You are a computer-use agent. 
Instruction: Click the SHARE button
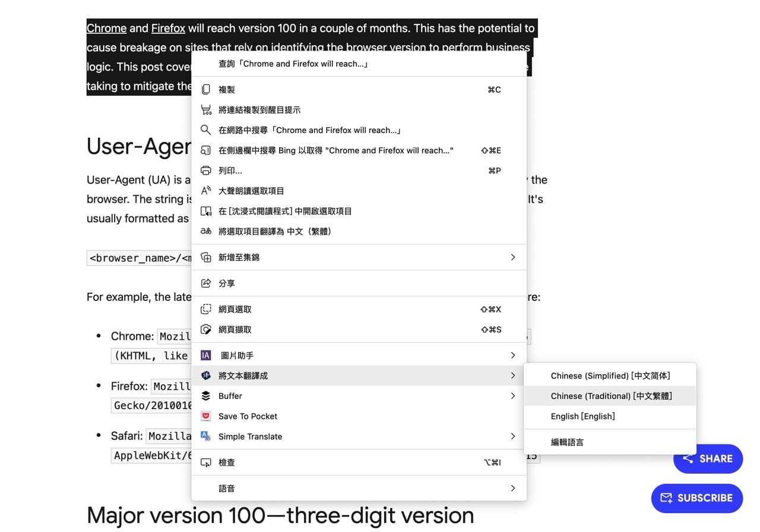[x=708, y=459]
